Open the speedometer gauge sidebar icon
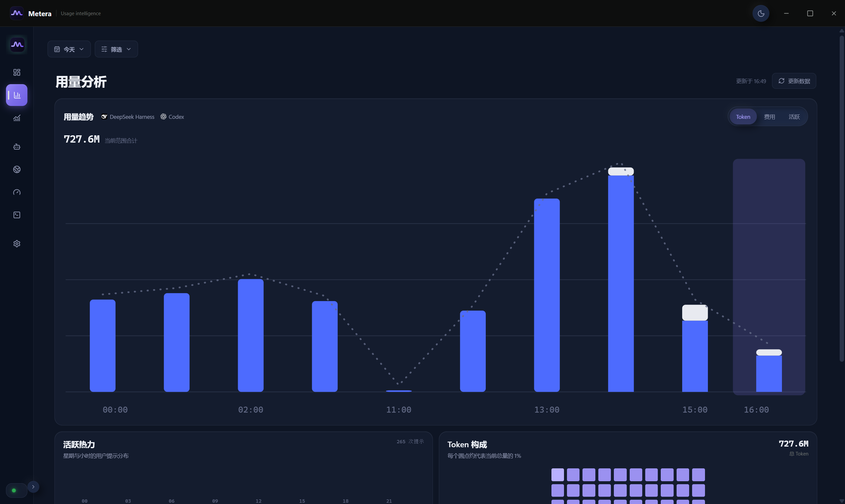 17,192
